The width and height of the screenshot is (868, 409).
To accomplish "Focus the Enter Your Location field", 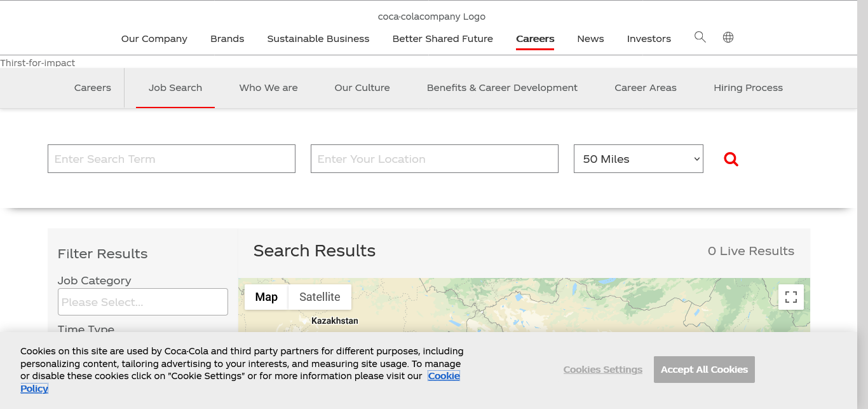I will tap(435, 159).
